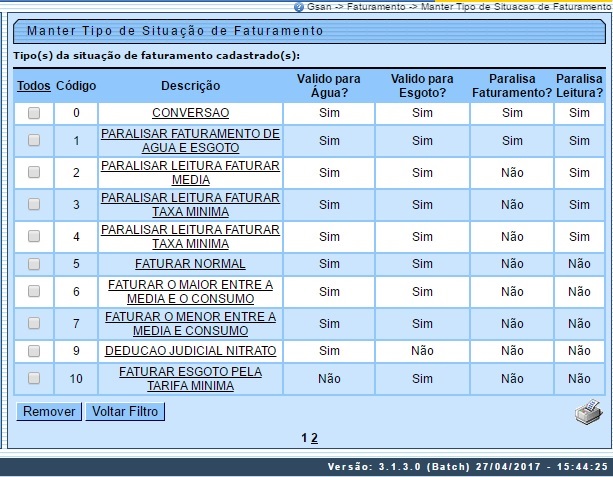Screen dimensions: 613x477
Task: Click the Todos select-all link
Action: [x=34, y=86]
